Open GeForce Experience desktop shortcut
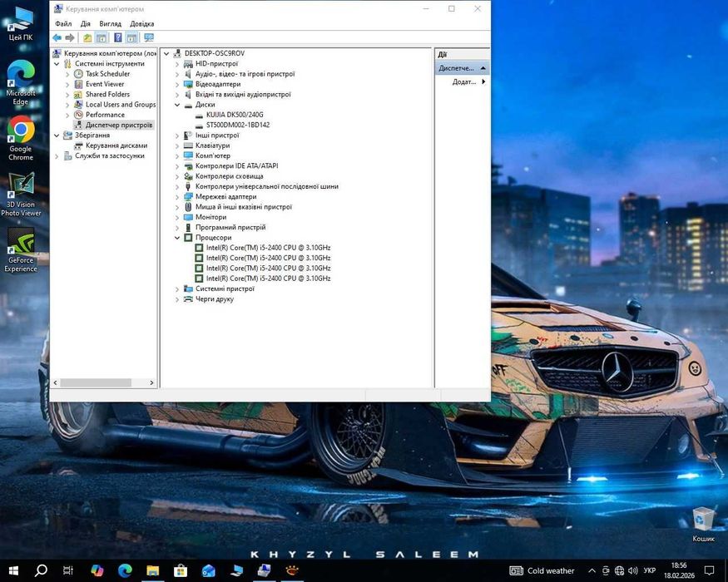Image resolution: width=728 pixels, height=582 pixels. click(21, 249)
